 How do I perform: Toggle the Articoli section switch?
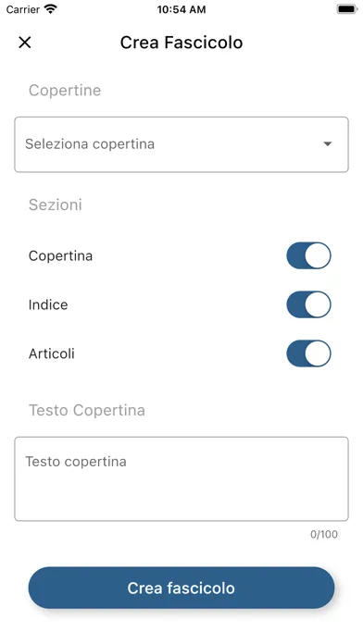click(308, 353)
